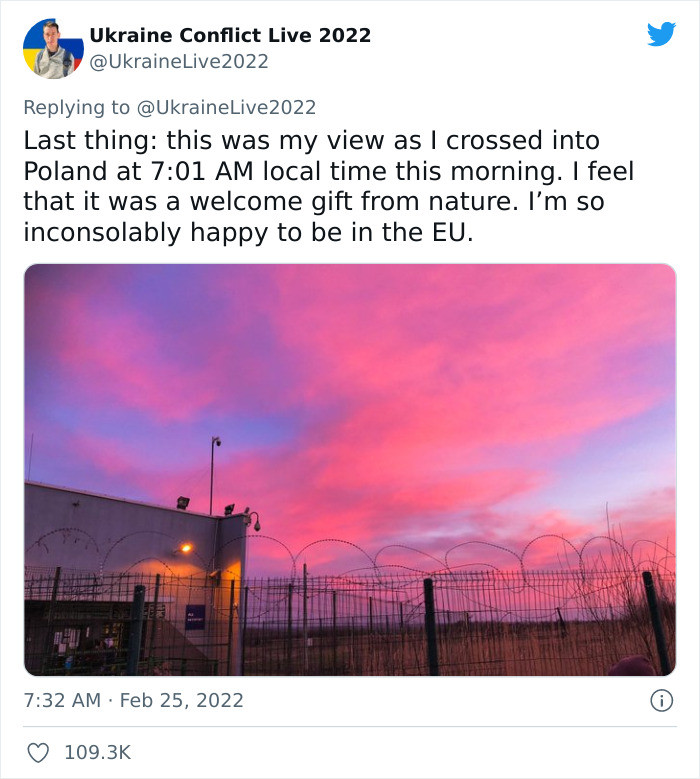Viewport: 700px width, 779px height.
Task: Click the 7:32 AM timestamp
Action: click(62, 701)
